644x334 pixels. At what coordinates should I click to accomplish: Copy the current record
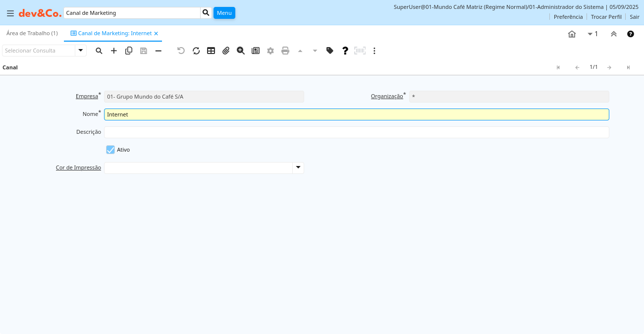(x=129, y=51)
